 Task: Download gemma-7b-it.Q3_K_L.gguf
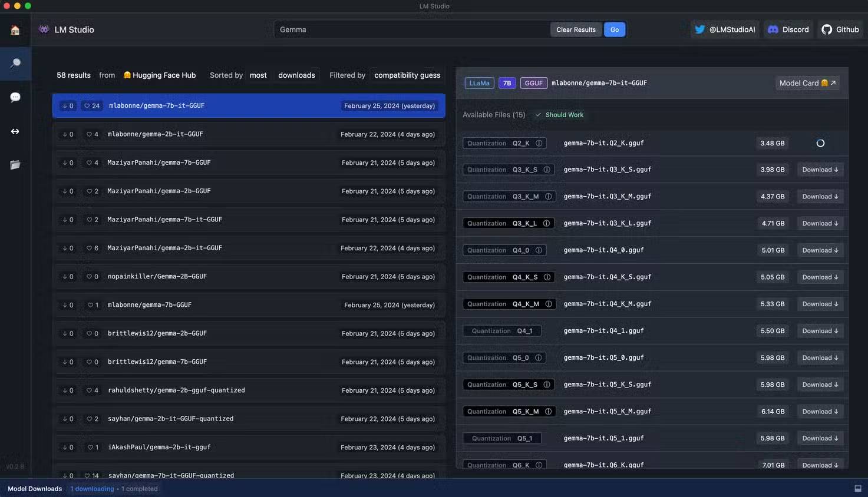820,223
